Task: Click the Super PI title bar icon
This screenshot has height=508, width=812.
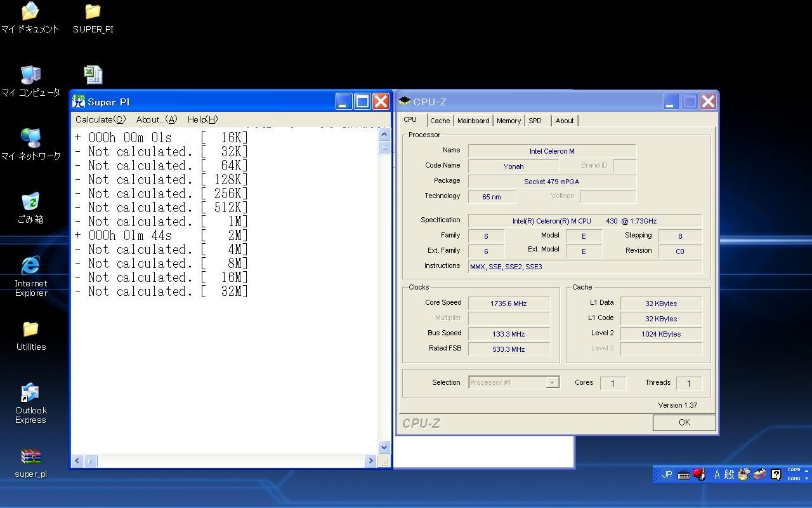Action: pyautogui.click(x=79, y=102)
